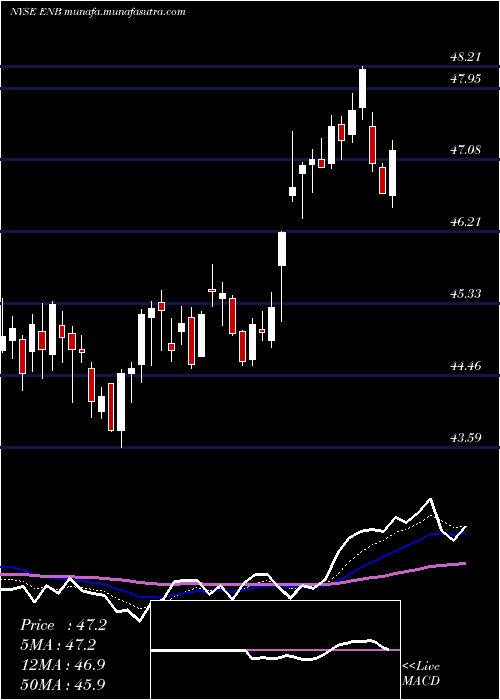Click the MACD inset chart panel
The image size is (500, 700).
(x=275, y=650)
